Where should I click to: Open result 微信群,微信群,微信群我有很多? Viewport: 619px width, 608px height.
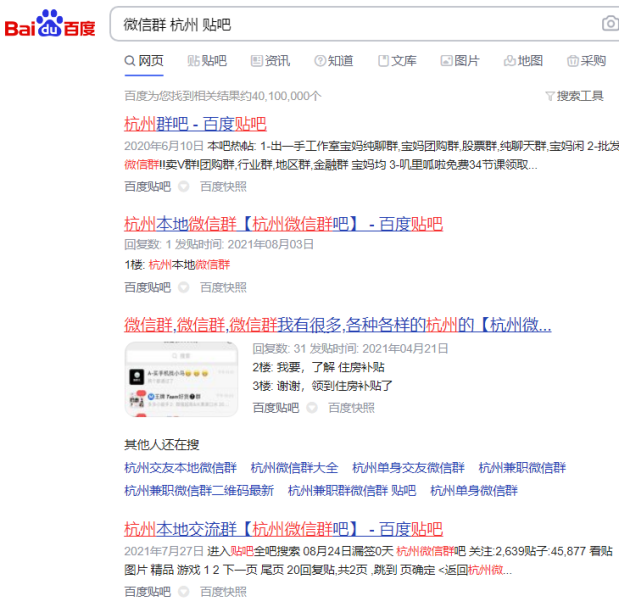coord(338,325)
